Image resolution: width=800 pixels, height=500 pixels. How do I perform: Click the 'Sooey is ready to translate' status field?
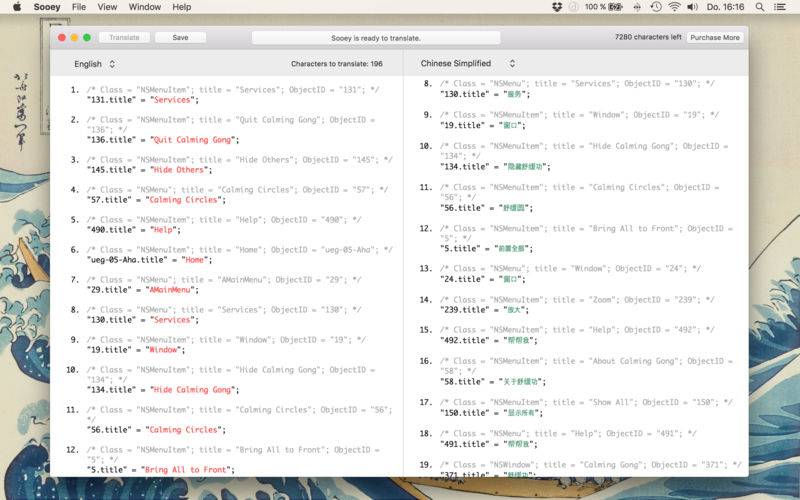[376, 38]
